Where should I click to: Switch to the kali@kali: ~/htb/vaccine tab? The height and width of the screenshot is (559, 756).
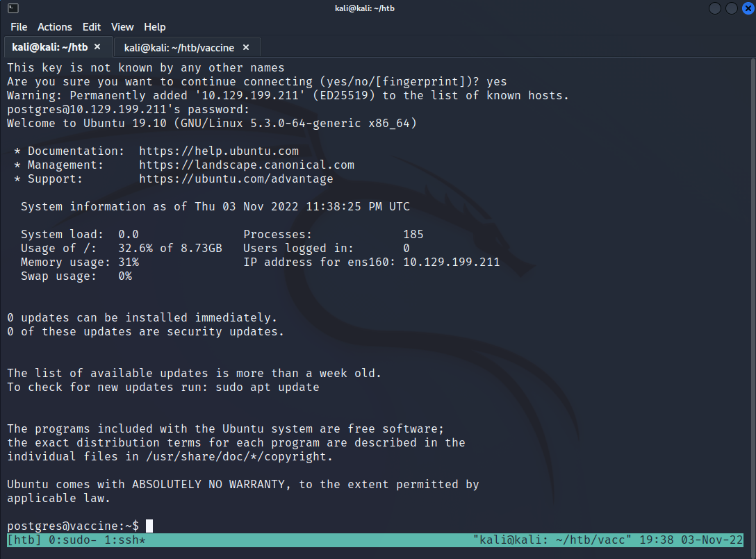pos(179,48)
